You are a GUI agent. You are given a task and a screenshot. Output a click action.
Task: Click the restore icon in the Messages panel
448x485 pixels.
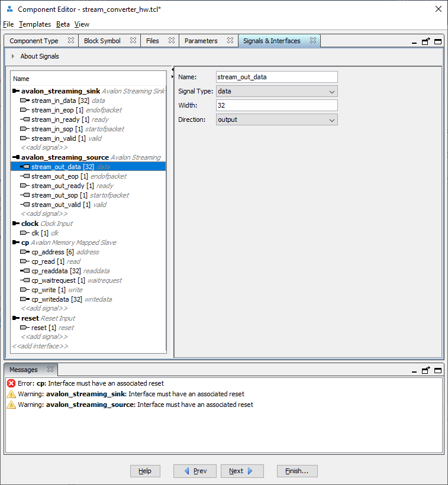426,370
